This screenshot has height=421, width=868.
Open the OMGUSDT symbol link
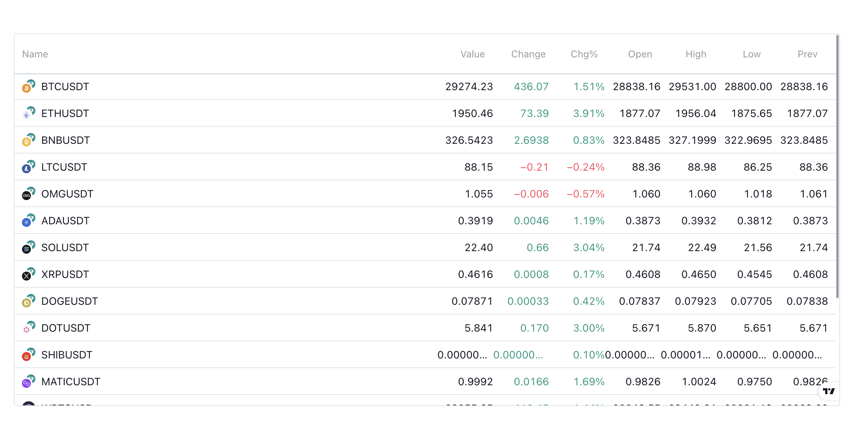point(67,194)
